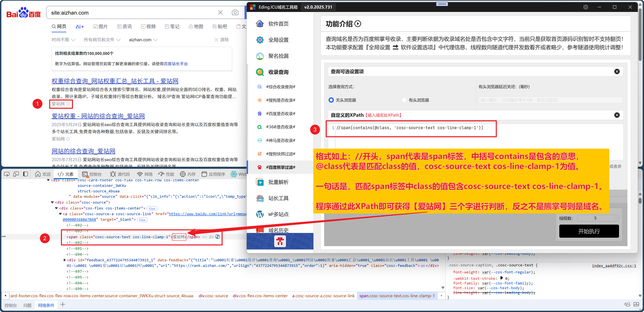Expand the div id="feedback_" node

pos(65,260)
